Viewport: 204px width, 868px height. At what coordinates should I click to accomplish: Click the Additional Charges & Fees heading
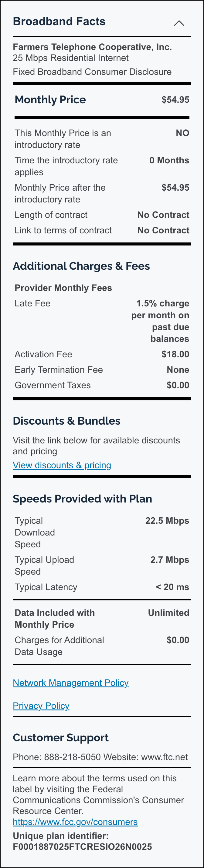[81, 266]
